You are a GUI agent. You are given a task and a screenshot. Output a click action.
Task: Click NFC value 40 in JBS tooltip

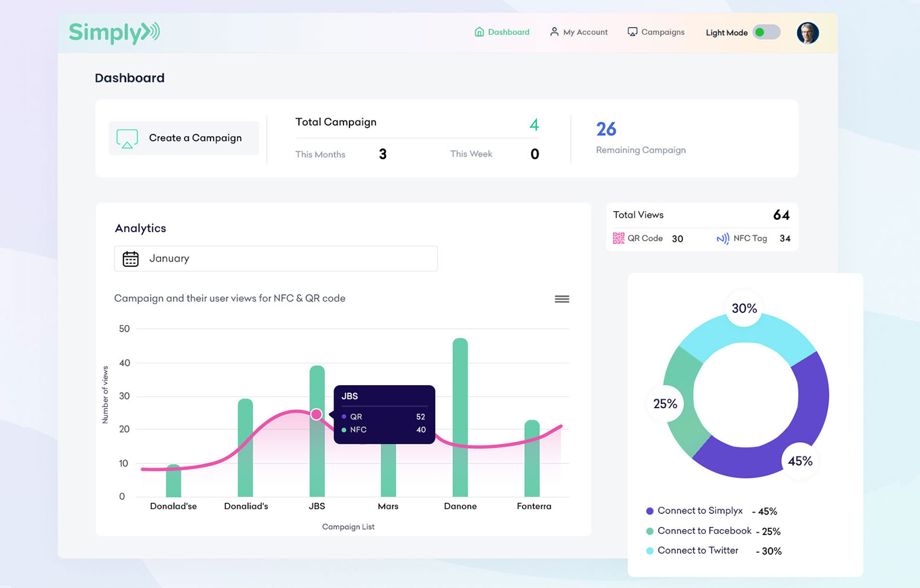point(421,430)
